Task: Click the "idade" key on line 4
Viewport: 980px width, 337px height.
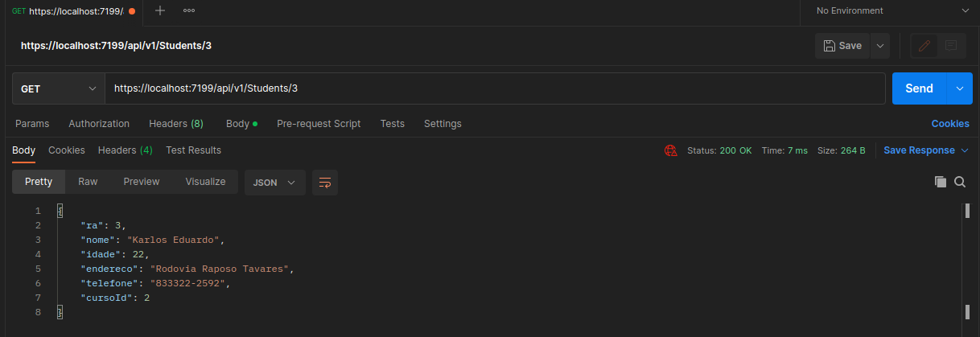Action: (x=101, y=254)
